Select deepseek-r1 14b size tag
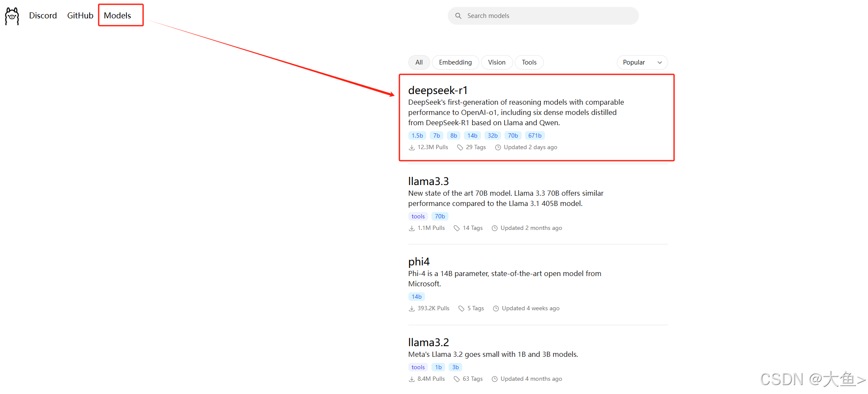The image size is (868, 394). coord(472,135)
